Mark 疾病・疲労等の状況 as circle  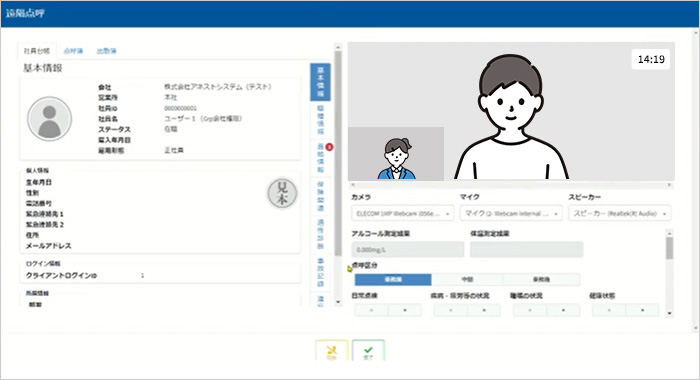pos(451,310)
